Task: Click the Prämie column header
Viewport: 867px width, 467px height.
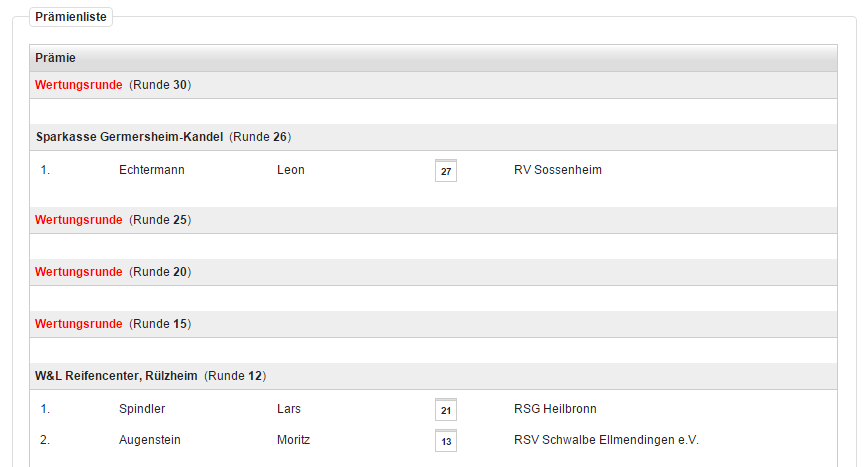Action: point(56,58)
